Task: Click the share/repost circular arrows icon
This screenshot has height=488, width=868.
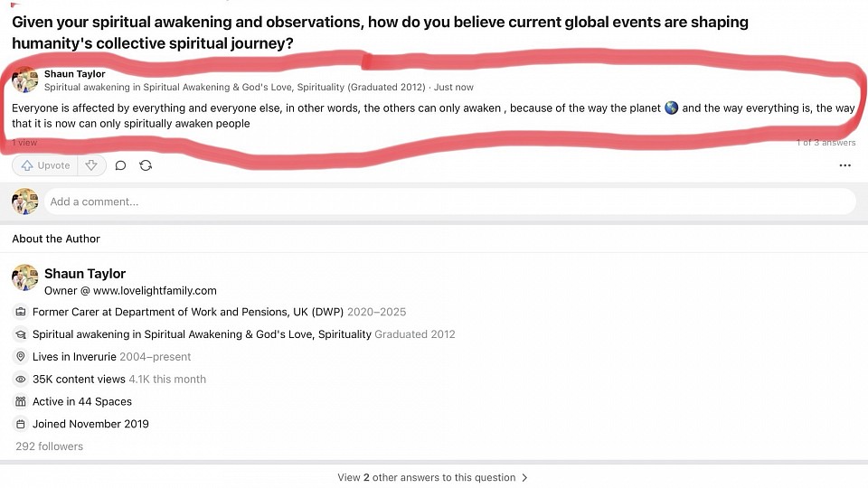Action: point(146,165)
